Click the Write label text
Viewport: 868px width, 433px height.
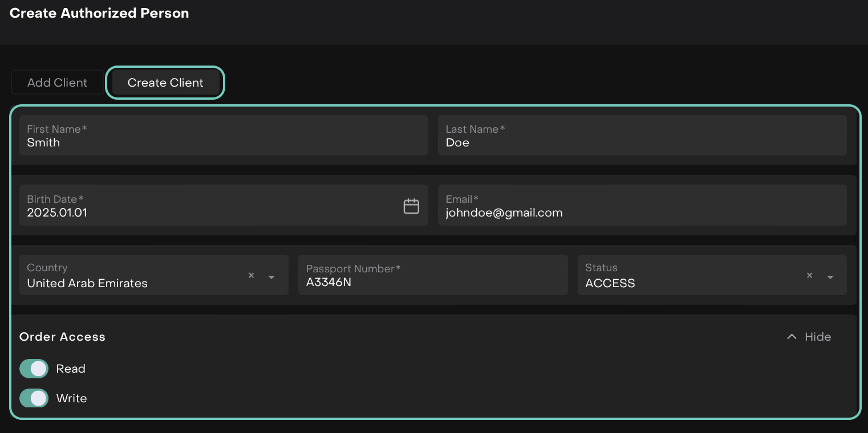click(71, 398)
